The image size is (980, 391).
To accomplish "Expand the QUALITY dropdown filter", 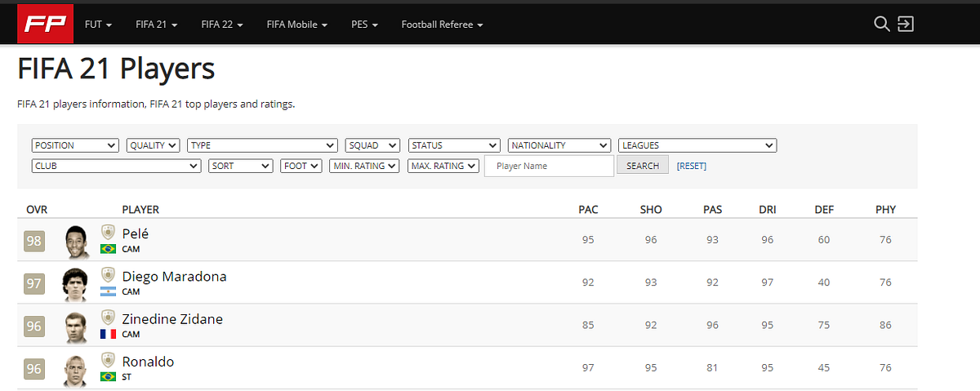I will pyautogui.click(x=153, y=145).
